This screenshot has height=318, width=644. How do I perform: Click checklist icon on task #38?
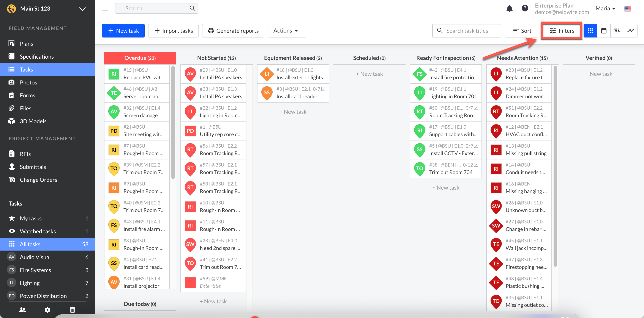tap(476, 165)
